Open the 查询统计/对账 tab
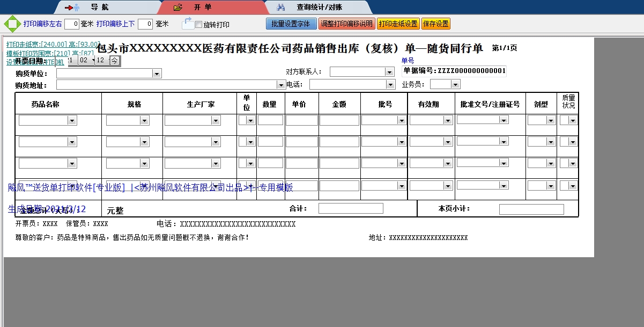Viewport: 644px width, 327px height. (x=319, y=8)
